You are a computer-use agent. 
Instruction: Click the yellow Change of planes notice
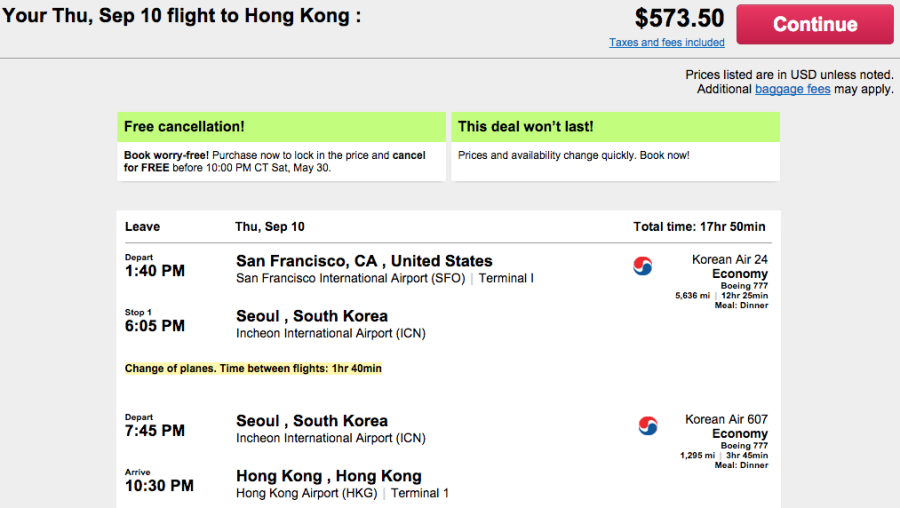253,369
